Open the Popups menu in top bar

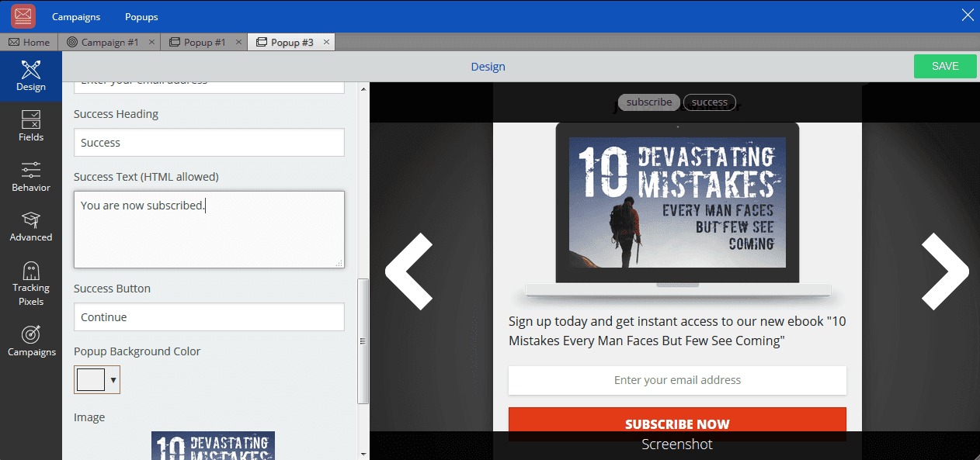coord(141,16)
